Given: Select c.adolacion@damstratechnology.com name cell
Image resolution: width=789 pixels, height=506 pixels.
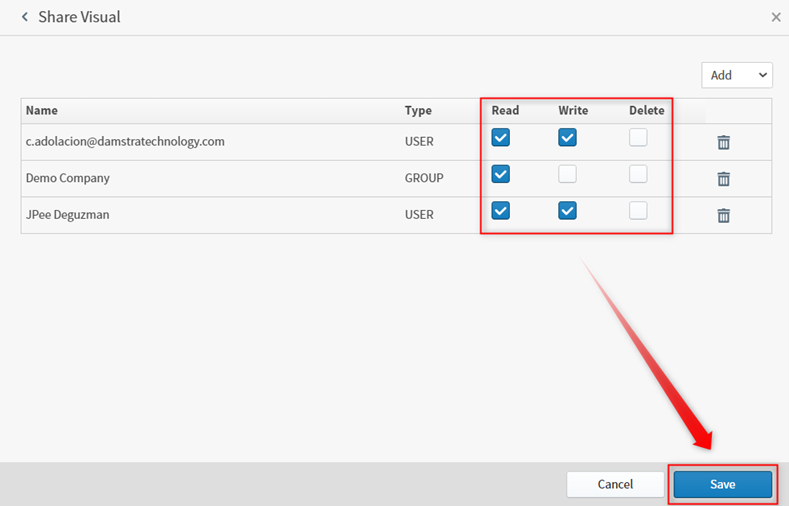Looking at the screenshot, I should tap(125, 142).
